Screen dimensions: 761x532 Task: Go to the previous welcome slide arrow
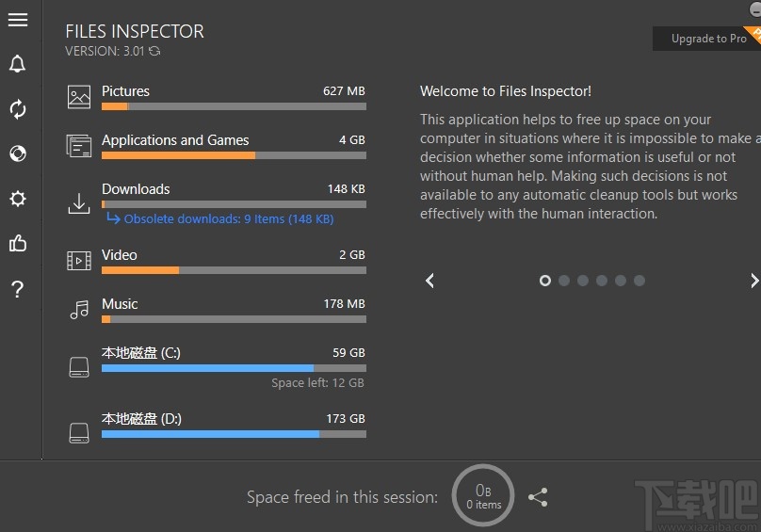point(429,281)
